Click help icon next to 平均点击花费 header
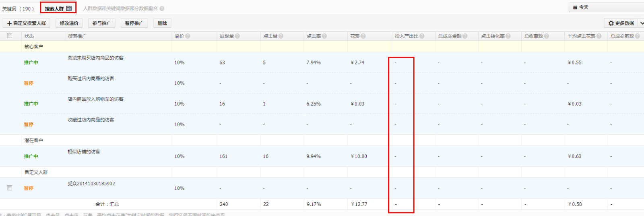Screen dimensions: 644x216 [599, 36]
